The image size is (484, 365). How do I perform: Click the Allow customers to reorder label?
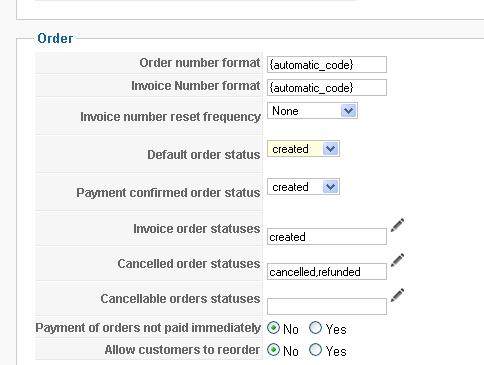pyautogui.click(x=182, y=350)
